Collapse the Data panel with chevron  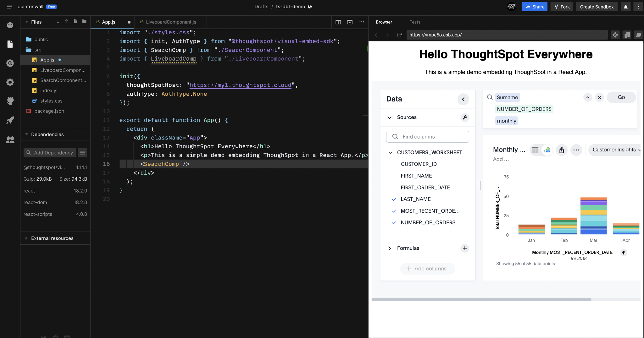coord(463,99)
